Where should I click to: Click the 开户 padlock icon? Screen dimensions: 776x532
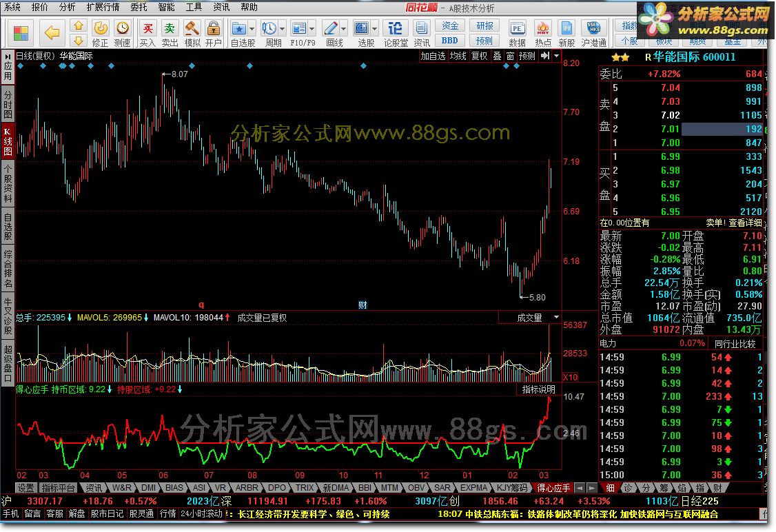click(x=214, y=28)
